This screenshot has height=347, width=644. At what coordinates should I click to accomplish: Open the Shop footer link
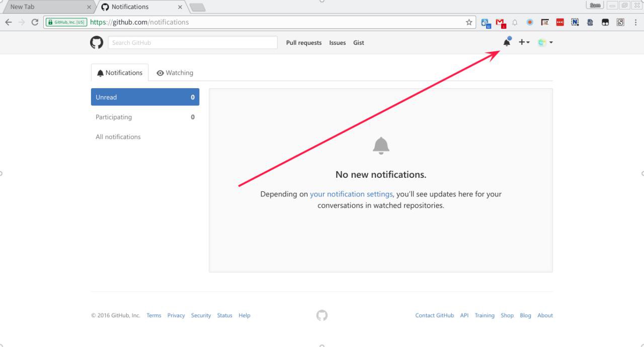coord(507,315)
